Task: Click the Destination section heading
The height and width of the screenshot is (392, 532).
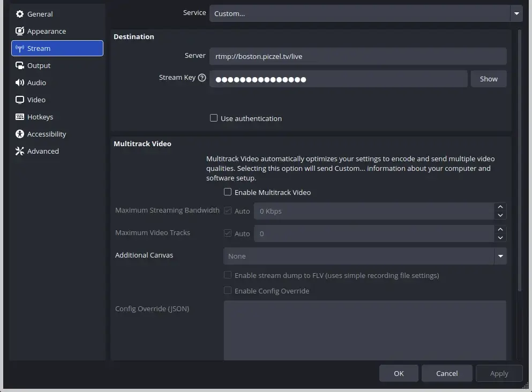Action: [x=134, y=36]
